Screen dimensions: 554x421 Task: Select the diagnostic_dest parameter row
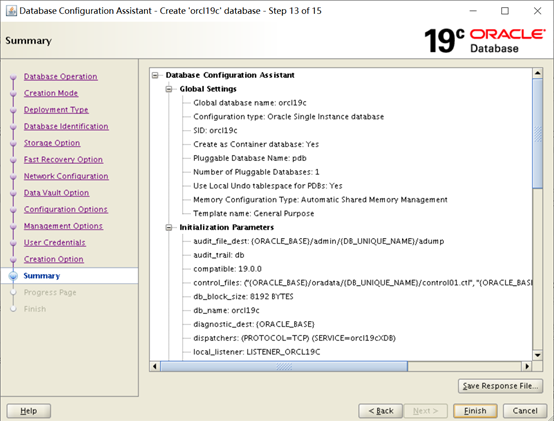(254, 324)
